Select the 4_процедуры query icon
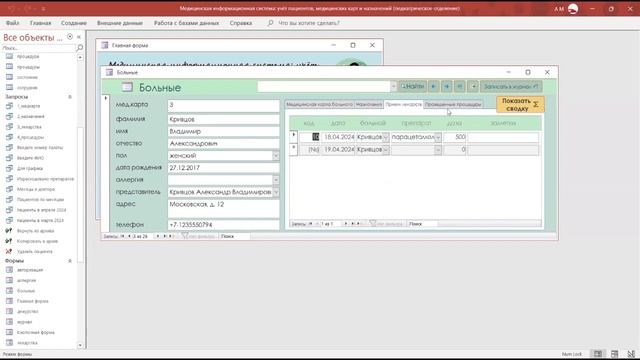This screenshot has width=640, height=360. [x=9, y=137]
